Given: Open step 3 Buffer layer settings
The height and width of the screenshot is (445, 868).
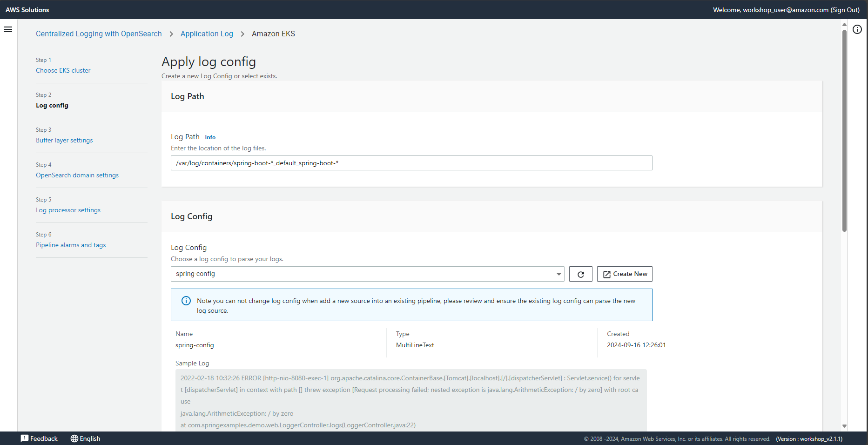Looking at the screenshot, I should 64,140.
